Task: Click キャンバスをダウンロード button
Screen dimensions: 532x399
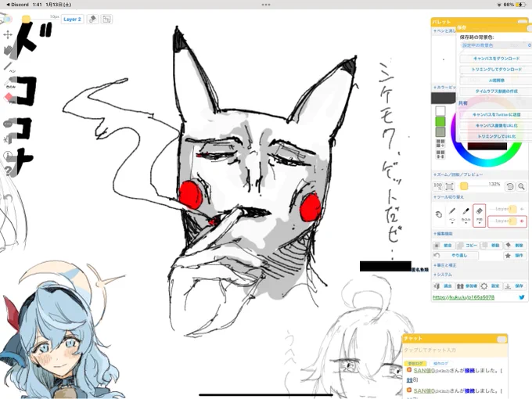Action: coord(496,59)
